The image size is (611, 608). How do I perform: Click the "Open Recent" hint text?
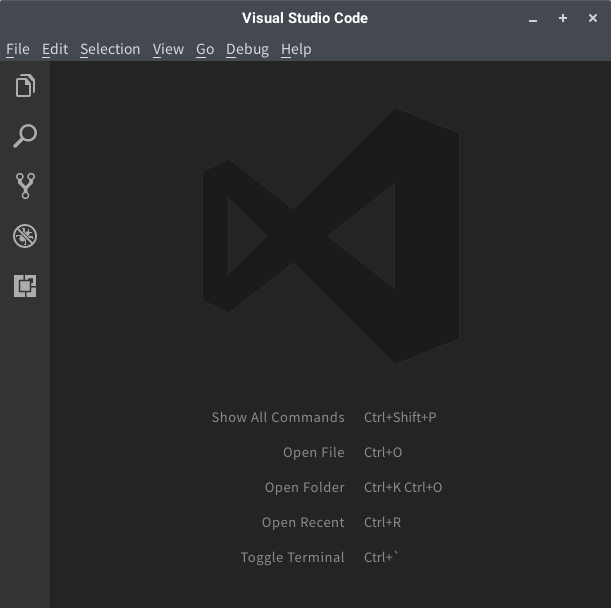[x=303, y=523]
